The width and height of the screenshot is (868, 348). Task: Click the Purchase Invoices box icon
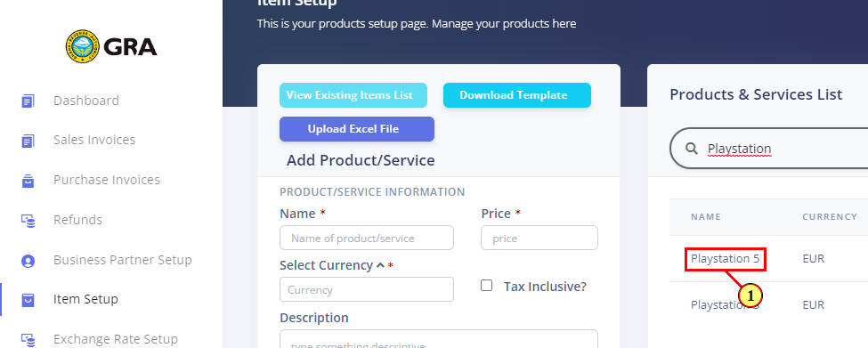tap(28, 181)
